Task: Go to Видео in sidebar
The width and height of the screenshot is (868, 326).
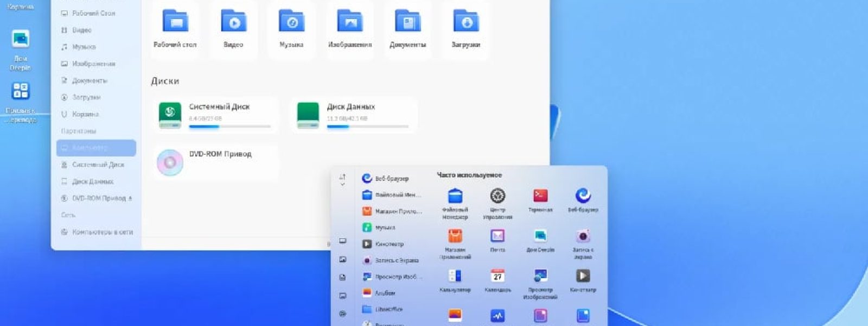Action: pos(96,30)
